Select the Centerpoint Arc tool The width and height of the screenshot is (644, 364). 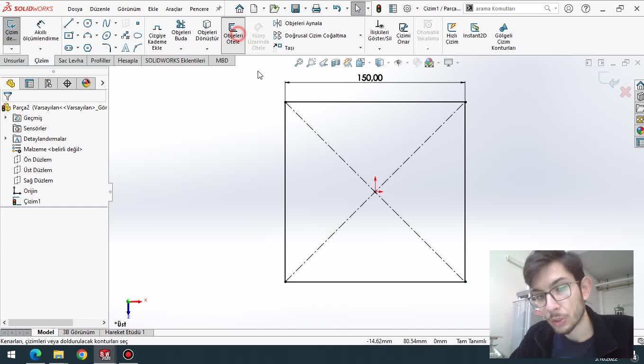88,36
